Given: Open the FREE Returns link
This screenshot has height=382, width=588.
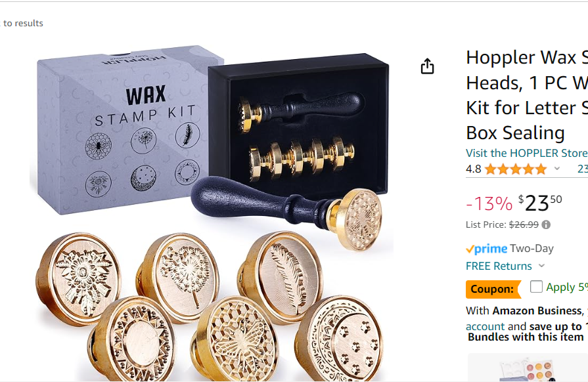Looking at the screenshot, I should pyautogui.click(x=499, y=266).
